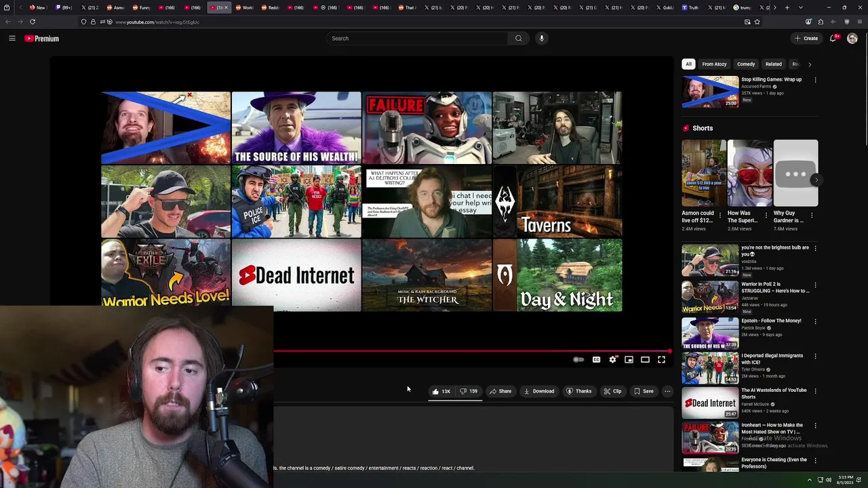Open a new browser tab
Viewport: 868px width, 488px height.
coord(787,7)
